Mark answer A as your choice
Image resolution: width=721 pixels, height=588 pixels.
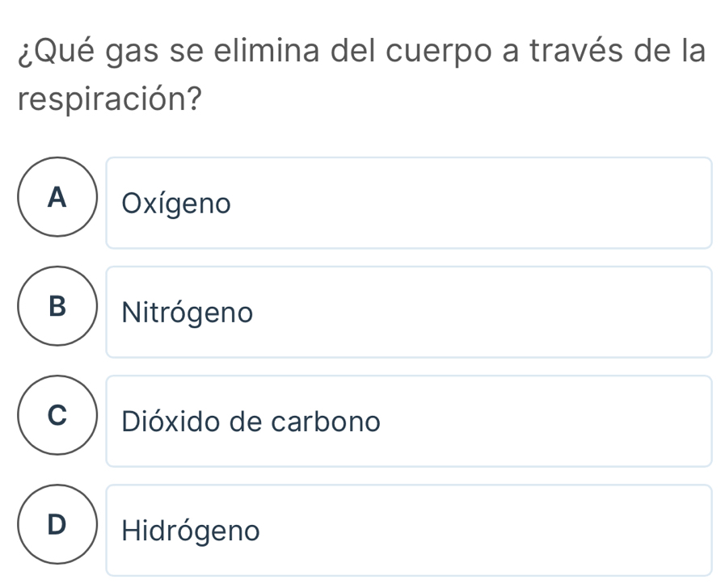point(55,197)
